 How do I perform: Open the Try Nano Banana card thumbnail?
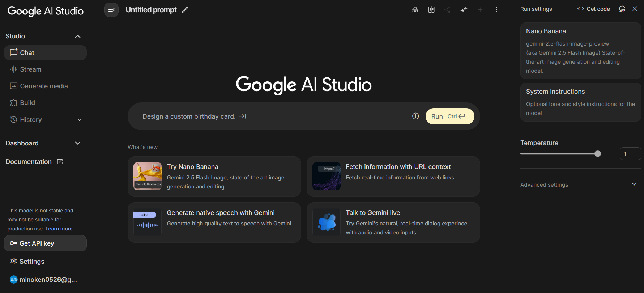tap(148, 176)
